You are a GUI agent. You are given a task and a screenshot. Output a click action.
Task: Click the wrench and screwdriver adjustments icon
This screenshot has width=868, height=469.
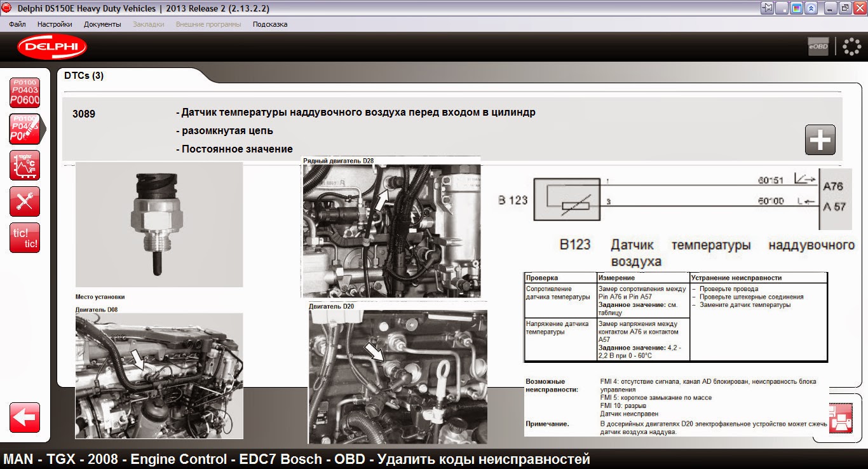point(25,201)
